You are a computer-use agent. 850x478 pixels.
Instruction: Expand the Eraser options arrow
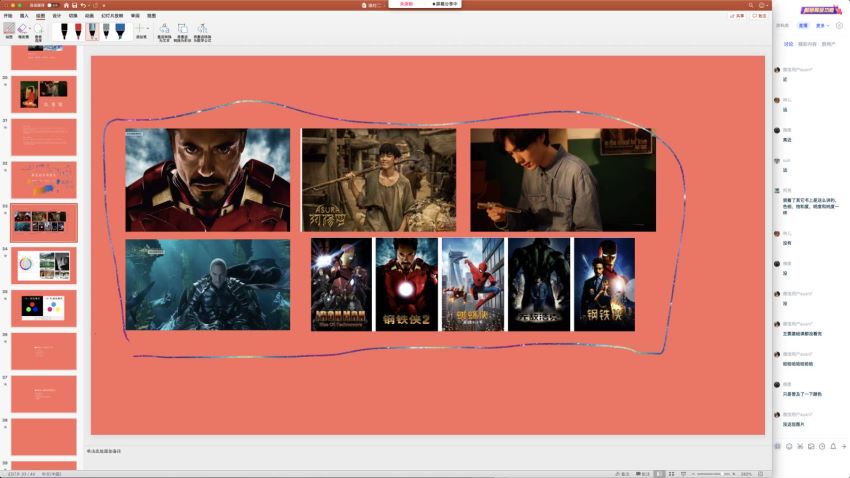click(x=29, y=28)
